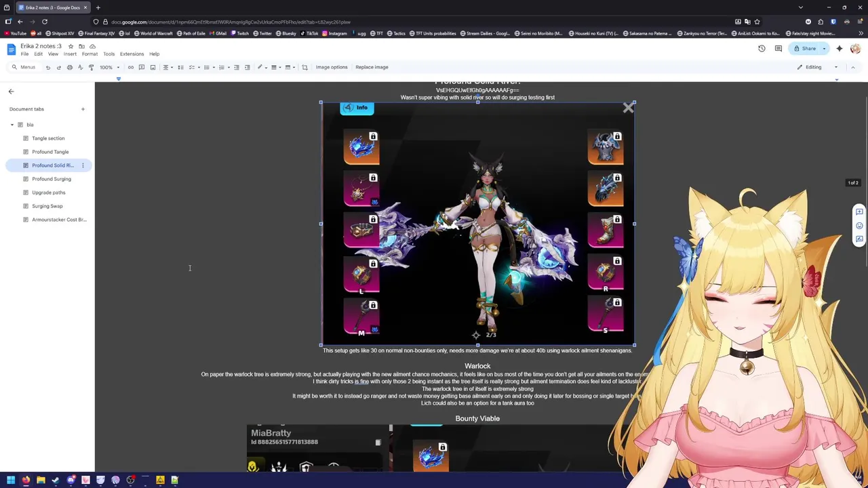Screen dimensions: 868x488
Task: Open the Insert menu
Action: pos(70,54)
